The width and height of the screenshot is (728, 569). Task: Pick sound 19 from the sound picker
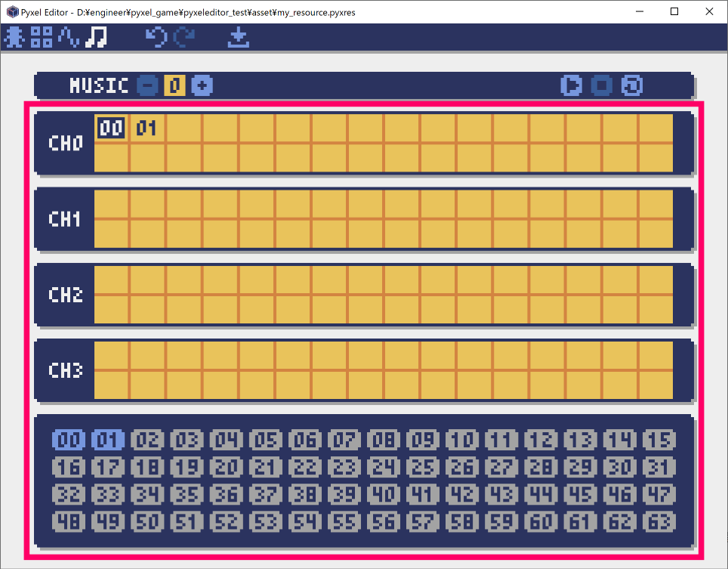(187, 467)
